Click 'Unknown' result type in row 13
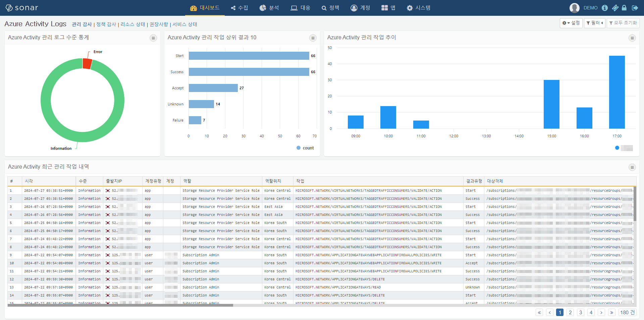The image size is (644, 320). click(x=472, y=287)
